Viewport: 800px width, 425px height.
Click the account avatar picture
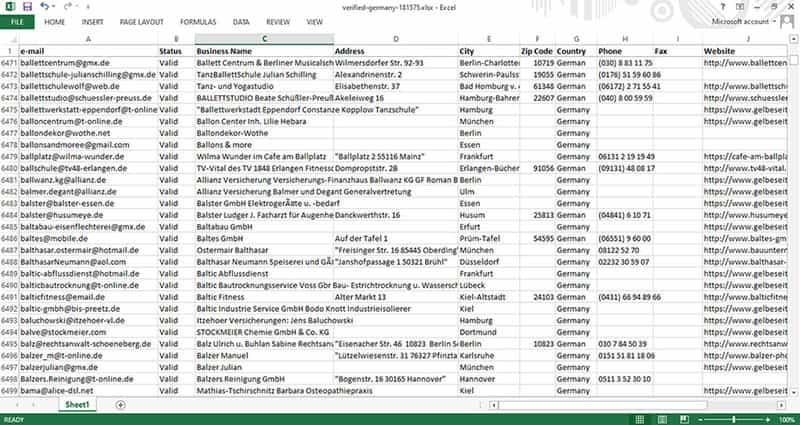pyautogui.click(x=787, y=23)
